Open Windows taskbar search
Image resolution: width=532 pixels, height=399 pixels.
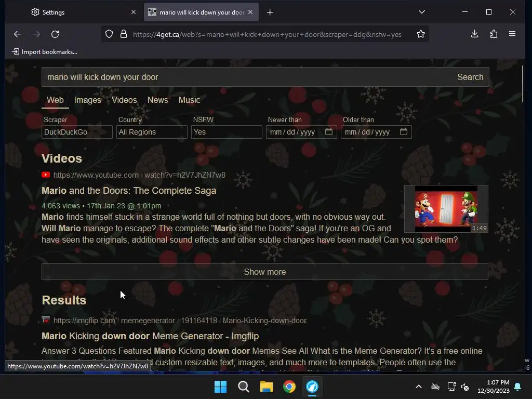click(243, 387)
